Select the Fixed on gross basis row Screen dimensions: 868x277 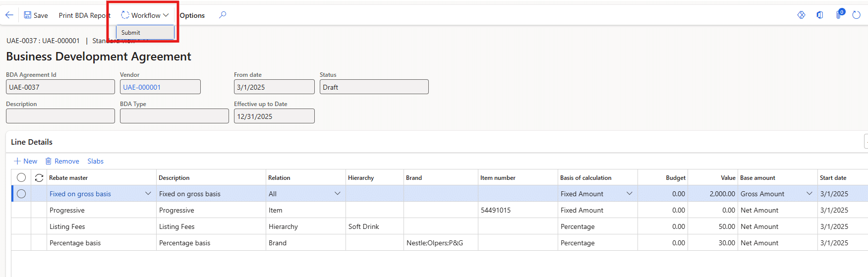click(21, 194)
